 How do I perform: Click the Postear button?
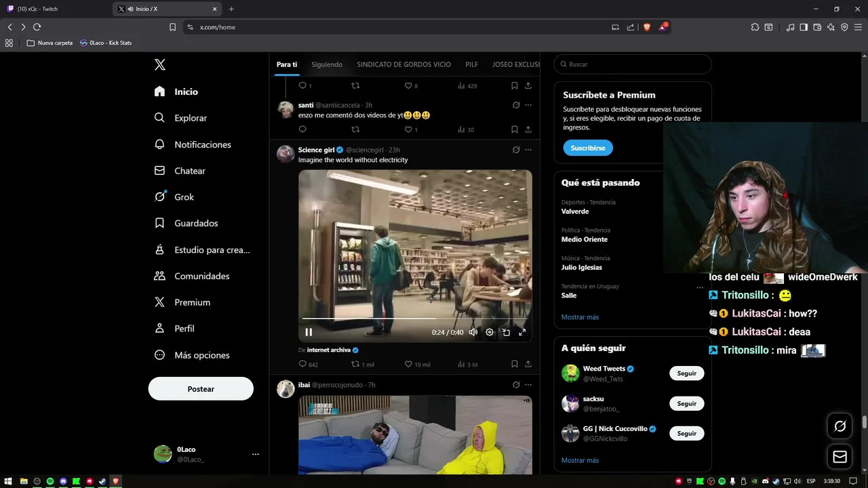(x=201, y=389)
